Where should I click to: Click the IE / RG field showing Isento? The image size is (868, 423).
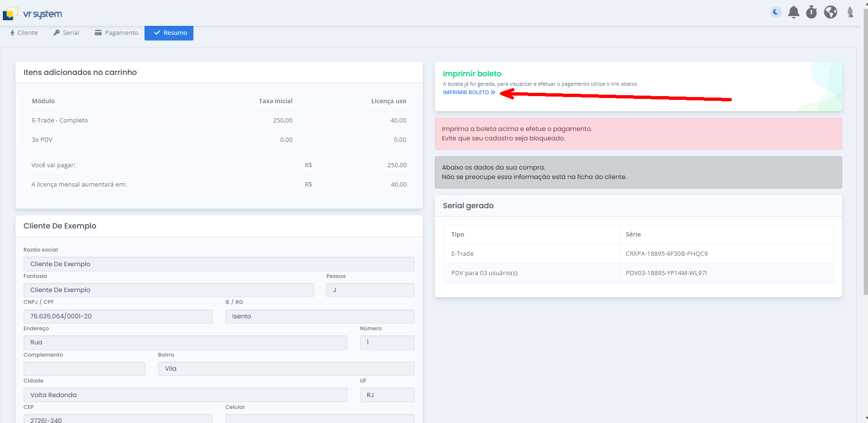tap(320, 317)
